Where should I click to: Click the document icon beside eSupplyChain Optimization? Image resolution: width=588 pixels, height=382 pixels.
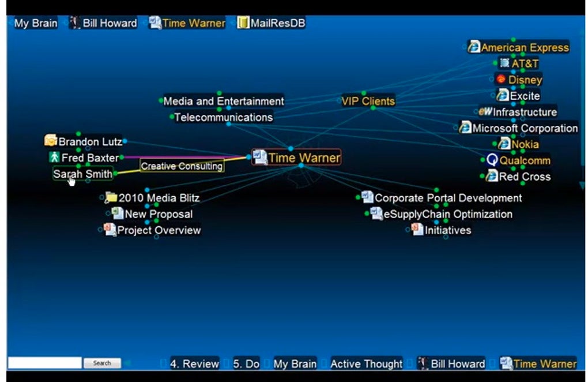point(376,213)
